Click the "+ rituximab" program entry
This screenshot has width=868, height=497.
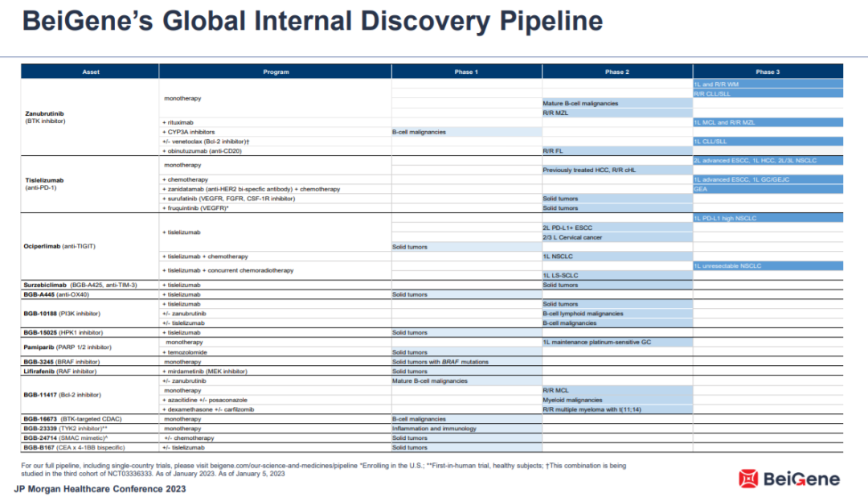coord(178,122)
